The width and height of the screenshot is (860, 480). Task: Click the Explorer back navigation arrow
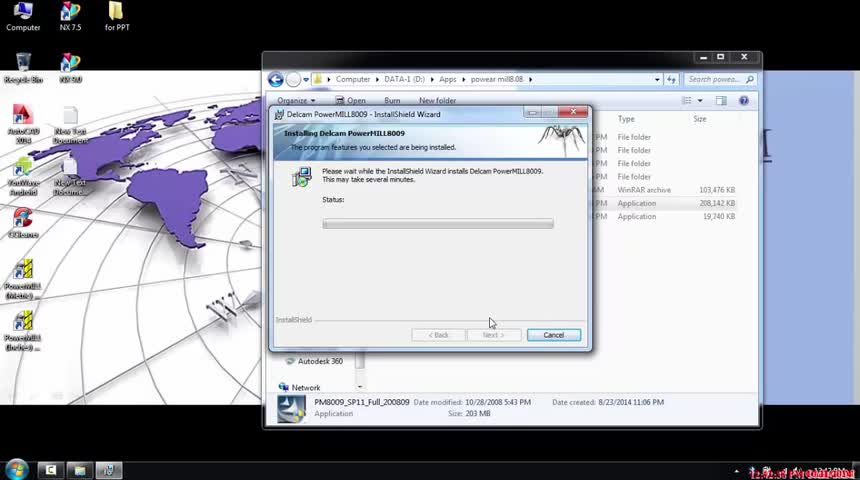[x=275, y=80]
